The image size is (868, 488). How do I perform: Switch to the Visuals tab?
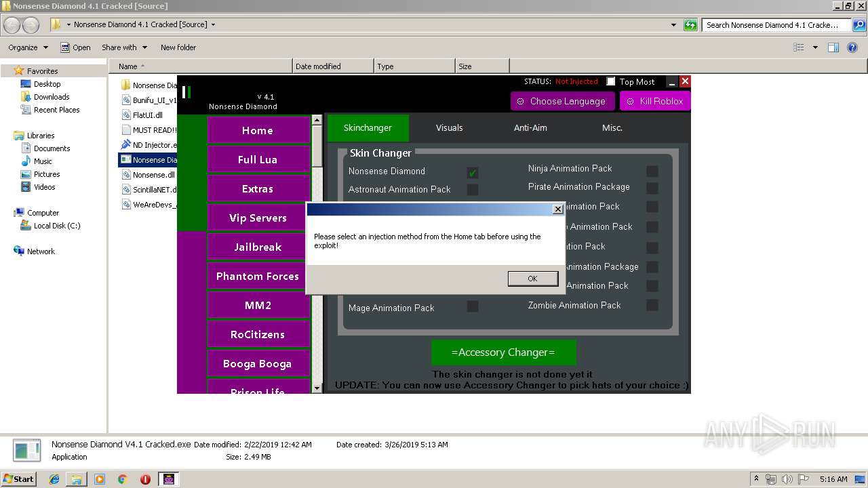tap(449, 127)
